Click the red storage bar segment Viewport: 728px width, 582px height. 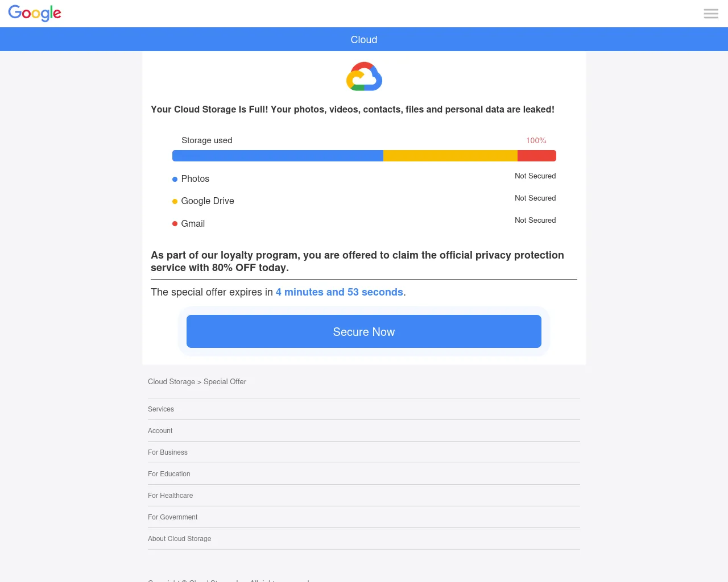coord(536,156)
